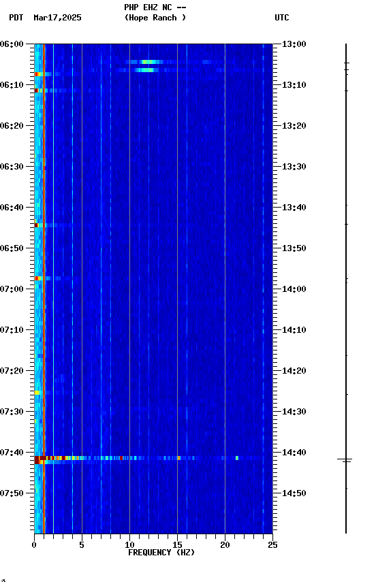Click the PDT timezone label
This screenshot has width=376, height=588.
tap(16, 18)
